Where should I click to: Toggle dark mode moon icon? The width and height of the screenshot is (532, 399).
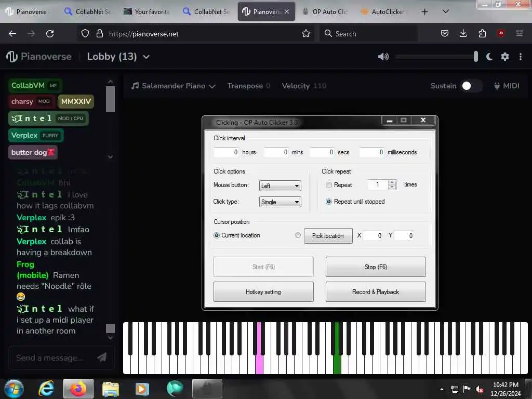tap(489, 57)
